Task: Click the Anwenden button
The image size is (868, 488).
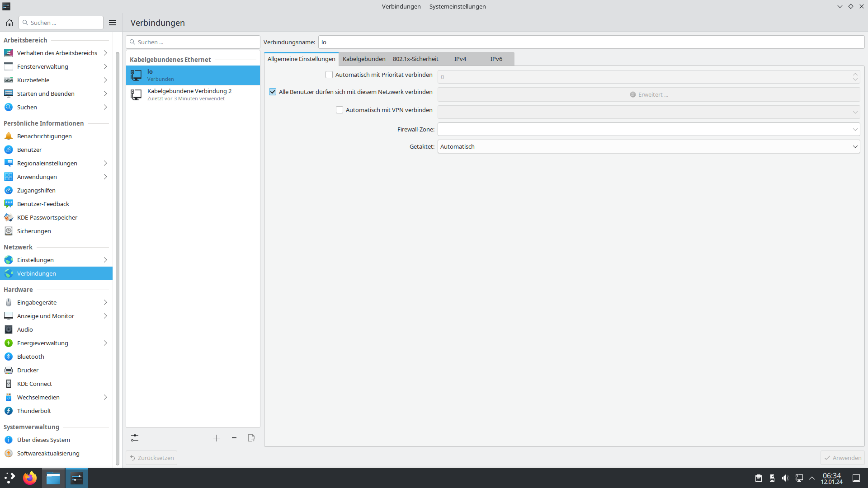Action: tap(842, 458)
